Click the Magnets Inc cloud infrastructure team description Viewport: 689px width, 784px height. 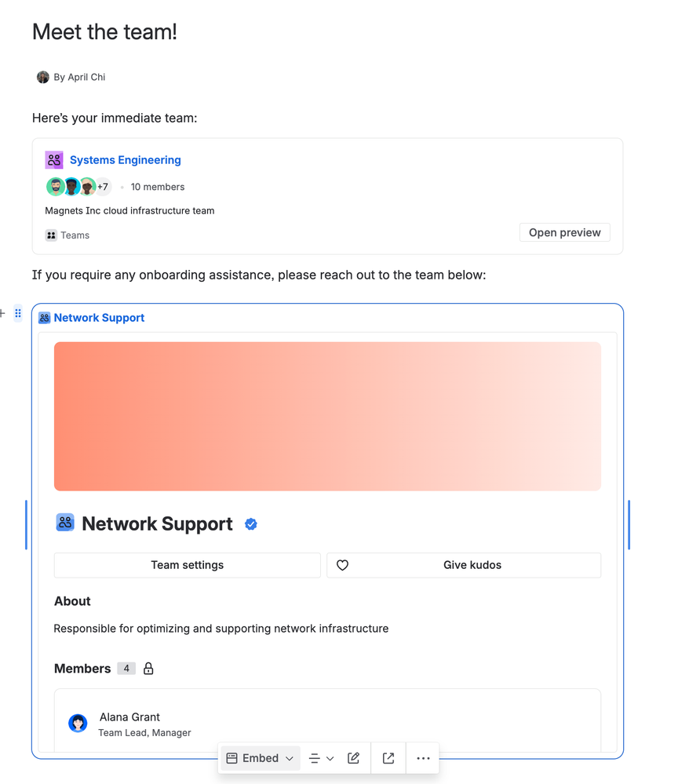[x=129, y=211]
